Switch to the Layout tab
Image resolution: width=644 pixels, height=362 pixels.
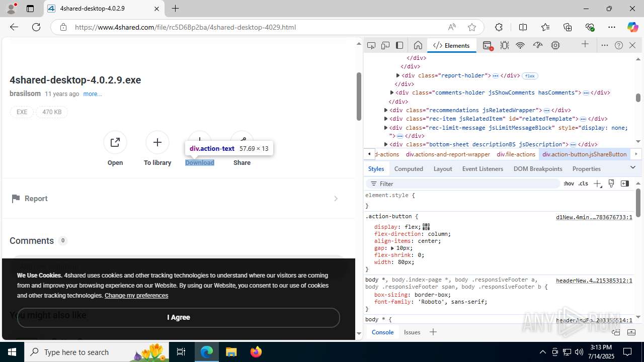(443, 168)
